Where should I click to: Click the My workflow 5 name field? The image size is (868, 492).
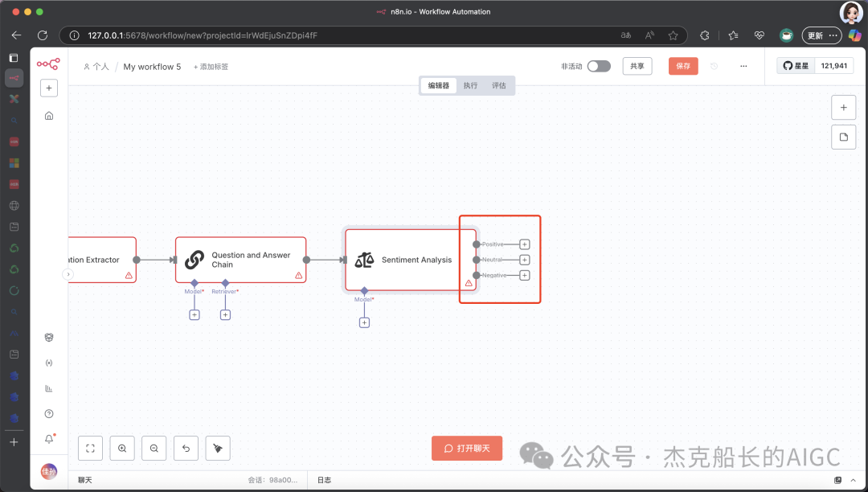tap(152, 67)
